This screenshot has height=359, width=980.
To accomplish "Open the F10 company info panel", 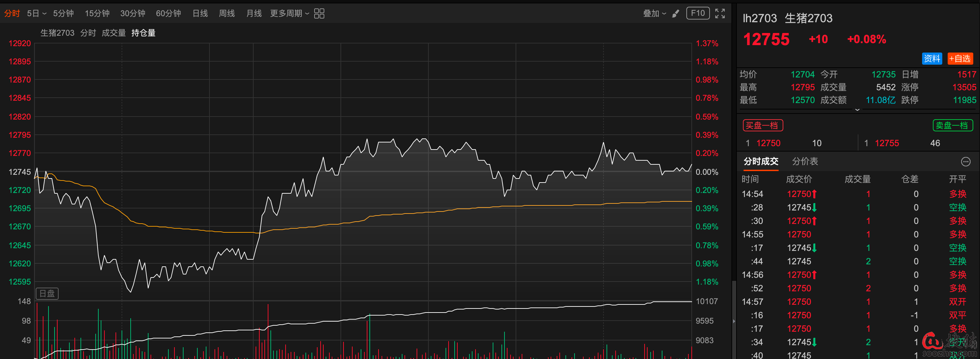I will pyautogui.click(x=698, y=13).
